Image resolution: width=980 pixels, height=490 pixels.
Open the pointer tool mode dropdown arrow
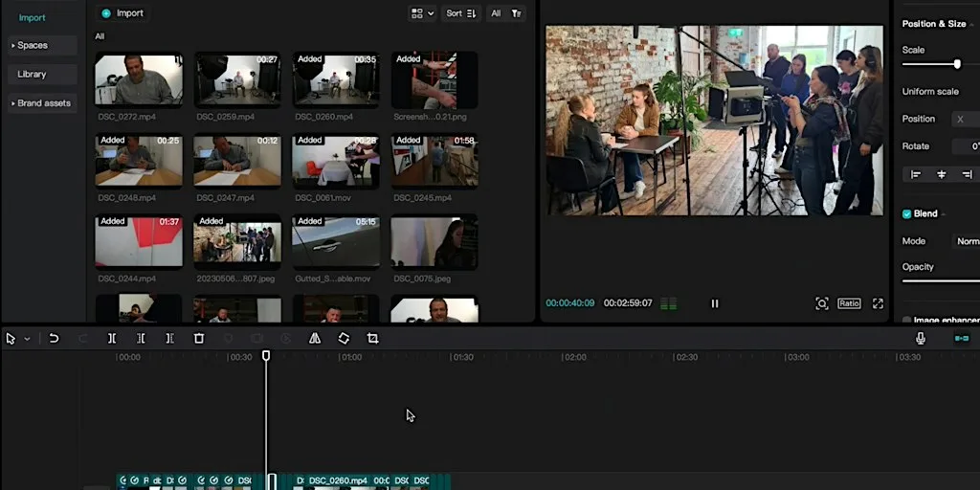pos(27,339)
